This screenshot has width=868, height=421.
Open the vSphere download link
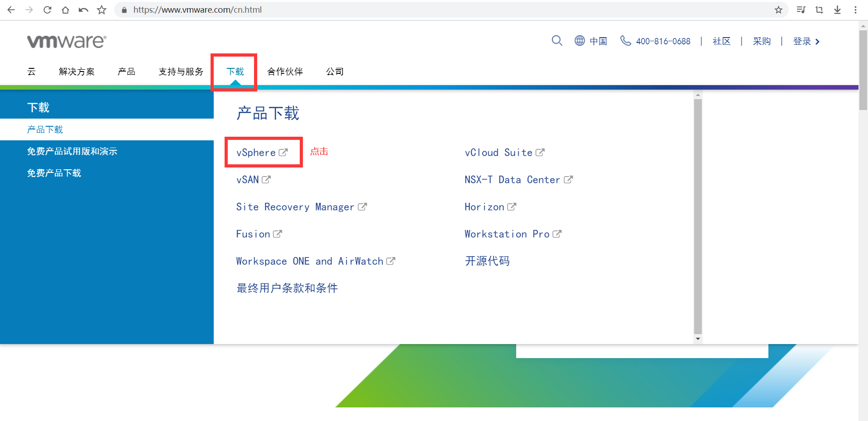[x=256, y=153]
